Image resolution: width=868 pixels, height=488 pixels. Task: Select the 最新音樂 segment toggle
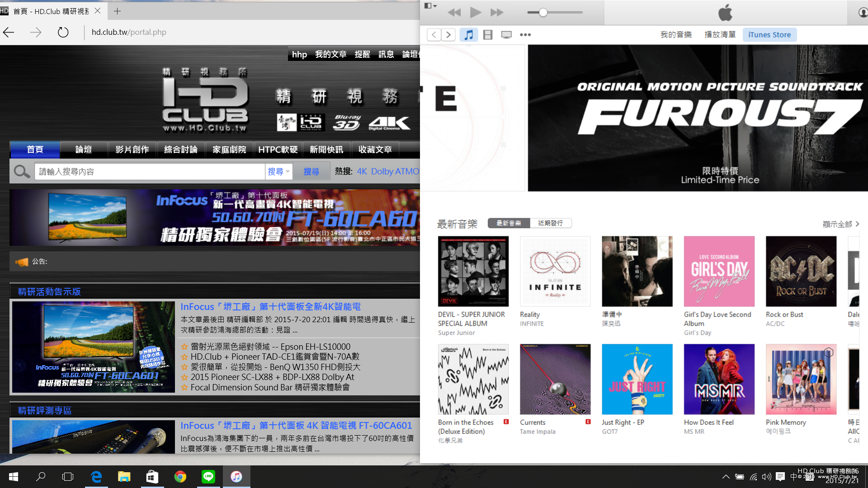point(509,223)
